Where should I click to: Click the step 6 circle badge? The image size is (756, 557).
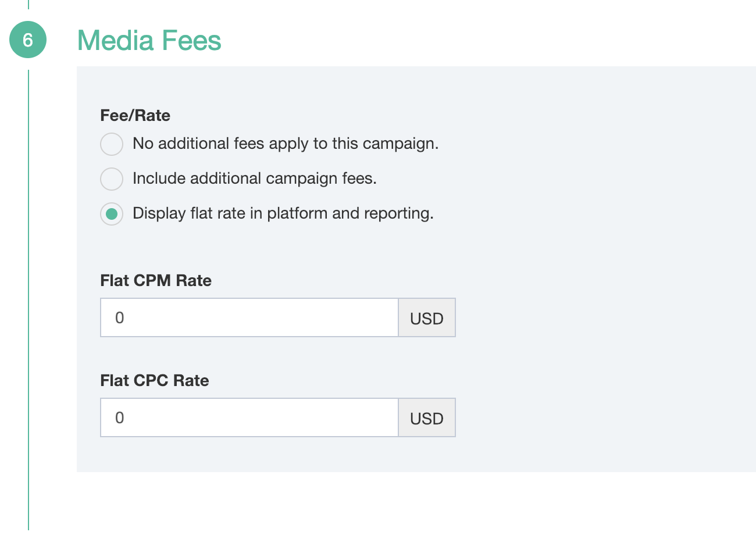pyautogui.click(x=28, y=40)
